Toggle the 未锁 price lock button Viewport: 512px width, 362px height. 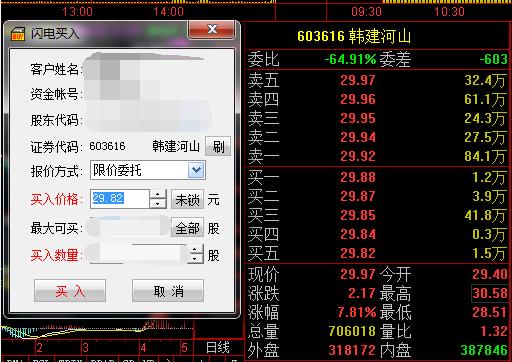click(187, 199)
